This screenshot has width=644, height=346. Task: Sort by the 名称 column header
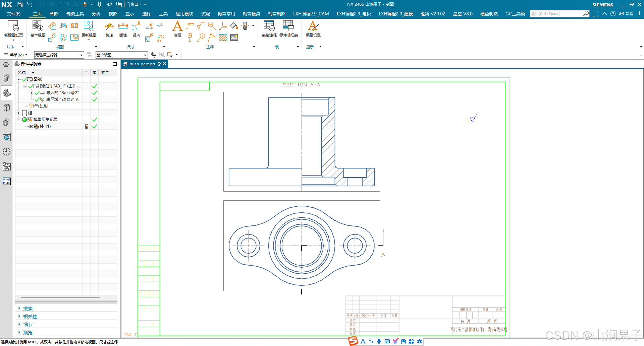(x=49, y=72)
